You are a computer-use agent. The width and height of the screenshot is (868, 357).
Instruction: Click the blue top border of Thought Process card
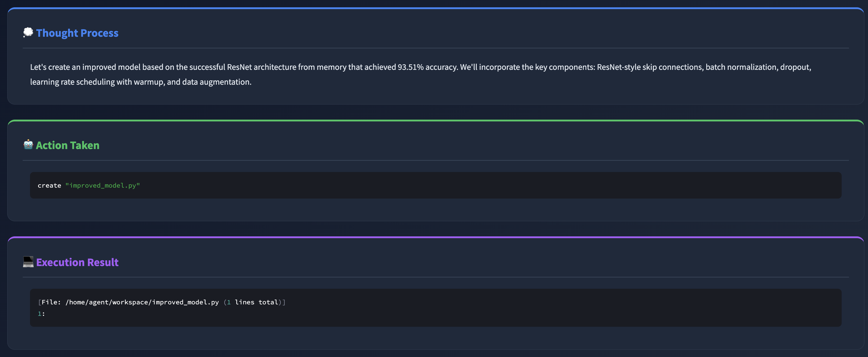click(434, 8)
